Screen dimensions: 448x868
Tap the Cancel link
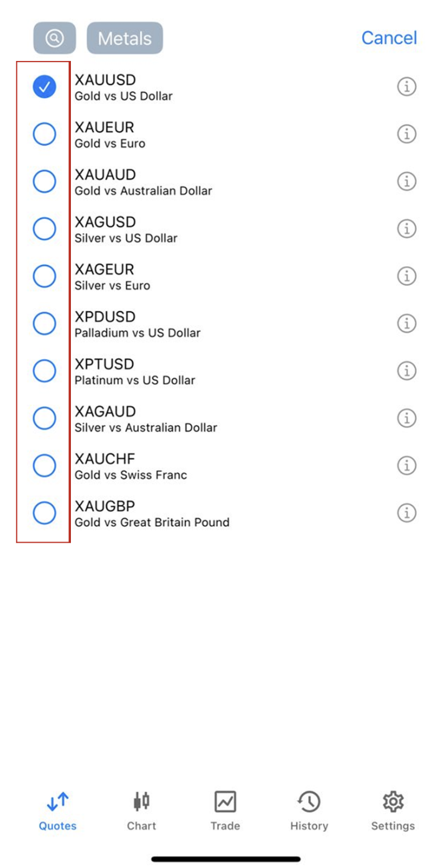pos(389,38)
